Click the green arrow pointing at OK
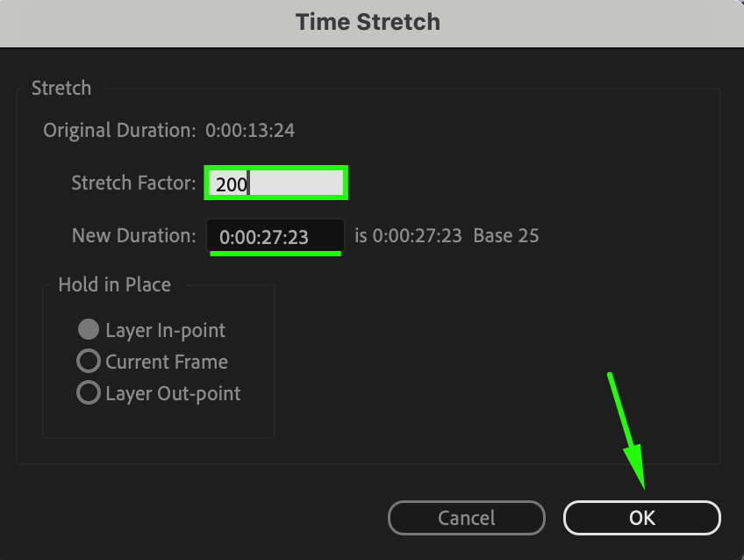744x560 pixels. click(x=626, y=431)
